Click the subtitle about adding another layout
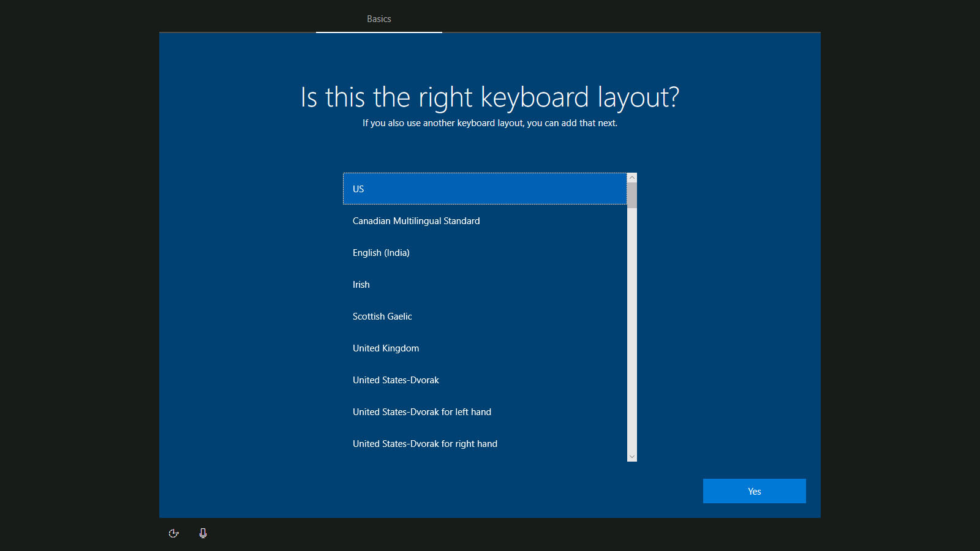This screenshot has height=551, width=980. point(490,123)
